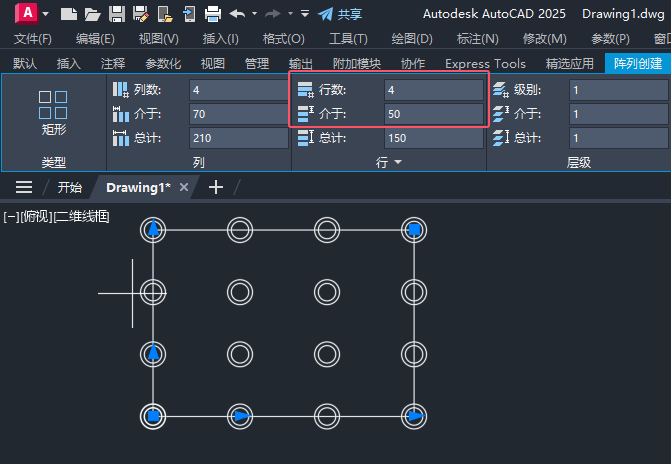
Task: Switch to the 协作 ribbon tab
Action: 413,64
